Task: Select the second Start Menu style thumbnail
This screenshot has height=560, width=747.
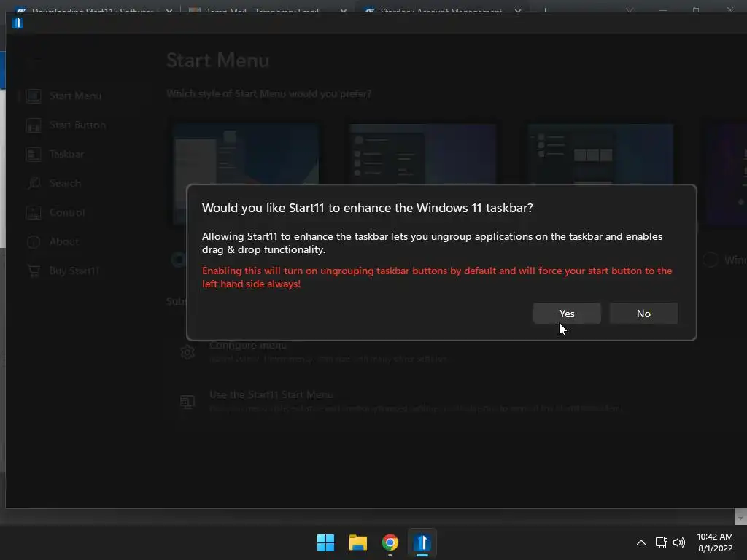Action: click(422, 153)
